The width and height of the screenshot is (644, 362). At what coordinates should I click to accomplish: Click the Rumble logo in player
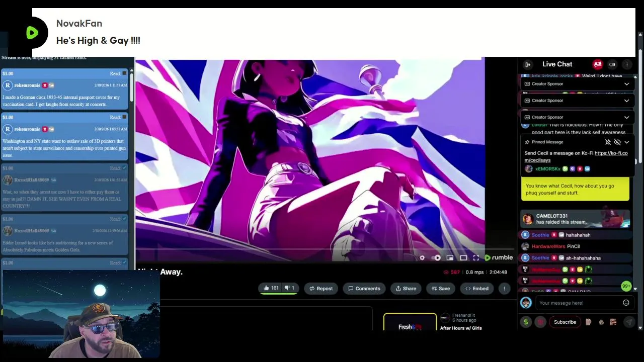(x=499, y=257)
